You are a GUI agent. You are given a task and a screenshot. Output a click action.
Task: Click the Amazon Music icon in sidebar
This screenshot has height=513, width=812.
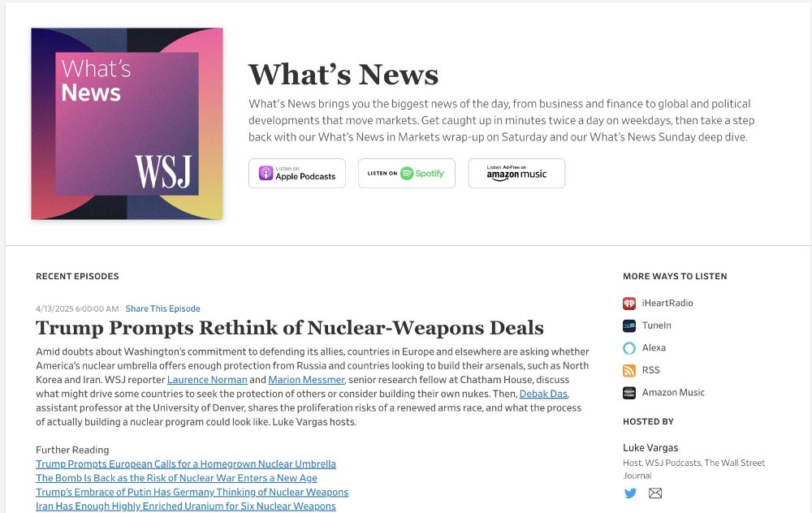coord(628,393)
